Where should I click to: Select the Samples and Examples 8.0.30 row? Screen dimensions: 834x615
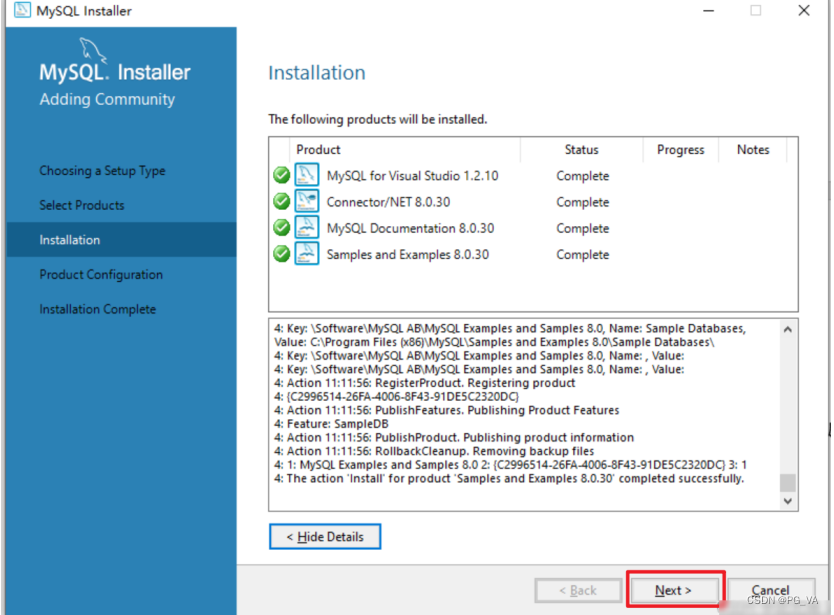click(x=533, y=254)
